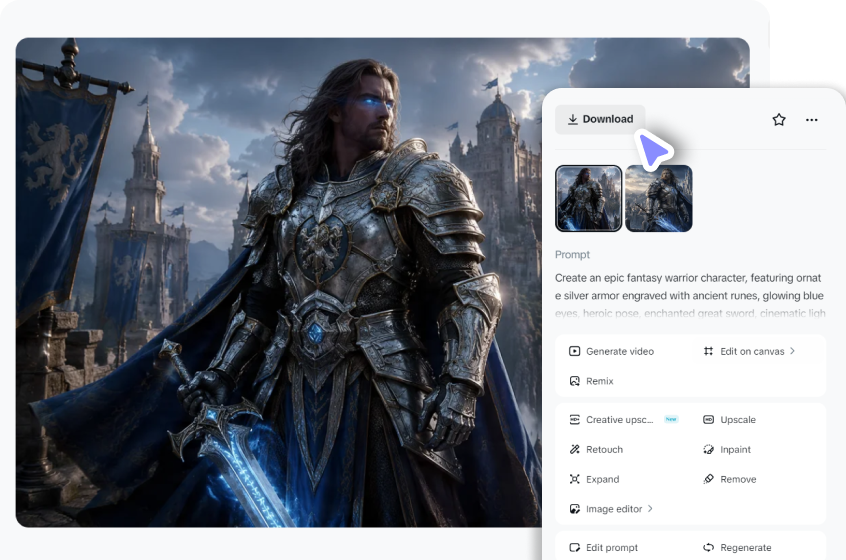Image resolution: width=846 pixels, height=560 pixels.
Task: Choose the Remove tool
Action: (x=729, y=479)
